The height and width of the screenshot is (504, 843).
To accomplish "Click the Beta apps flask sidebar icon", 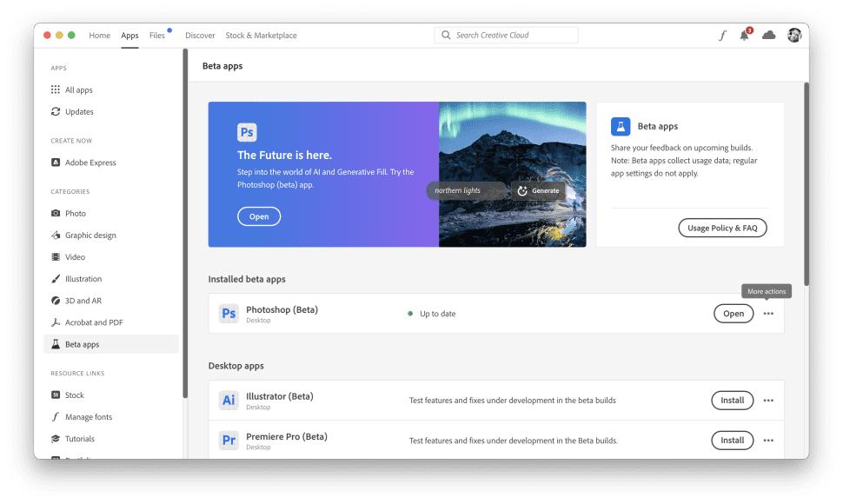I will 56,344.
